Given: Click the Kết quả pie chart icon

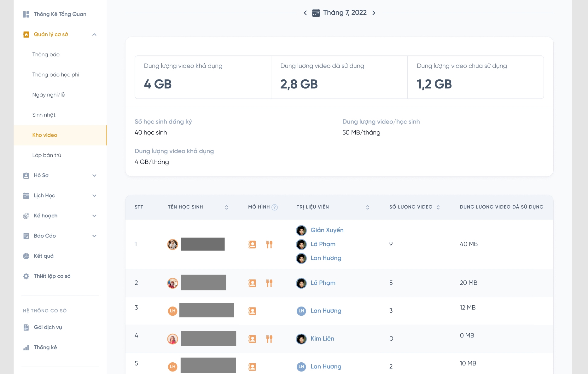Looking at the screenshot, I should [x=26, y=256].
